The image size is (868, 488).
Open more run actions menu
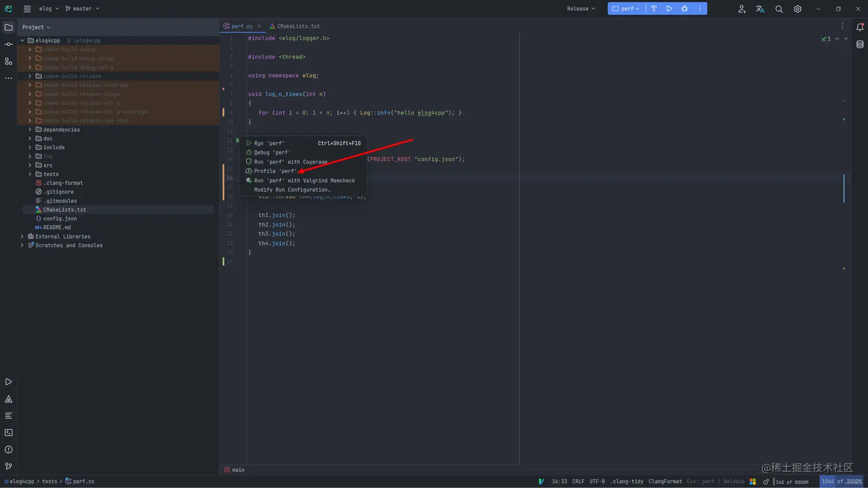pos(700,9)
